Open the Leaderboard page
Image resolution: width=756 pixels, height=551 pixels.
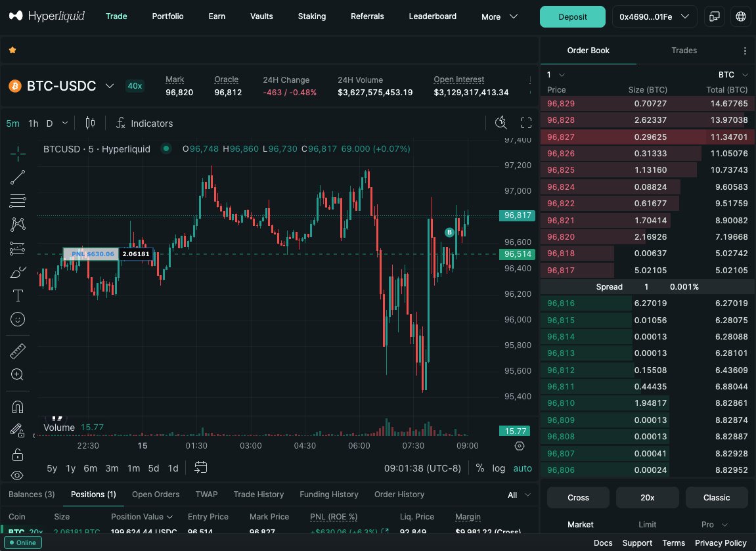[x=432, y=16]
